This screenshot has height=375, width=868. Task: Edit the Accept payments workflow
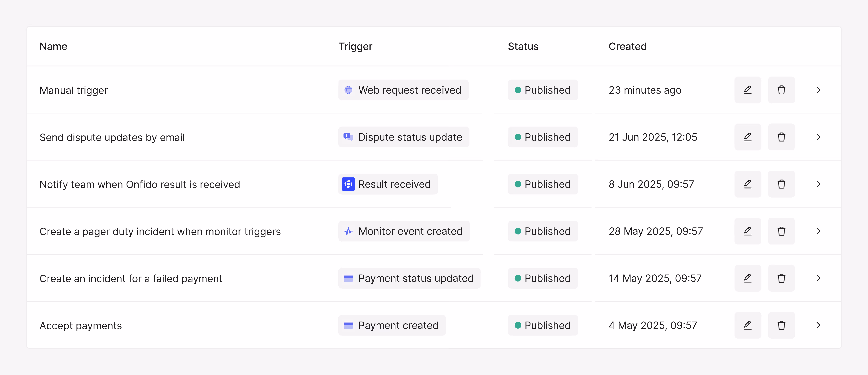pos(748,325)
